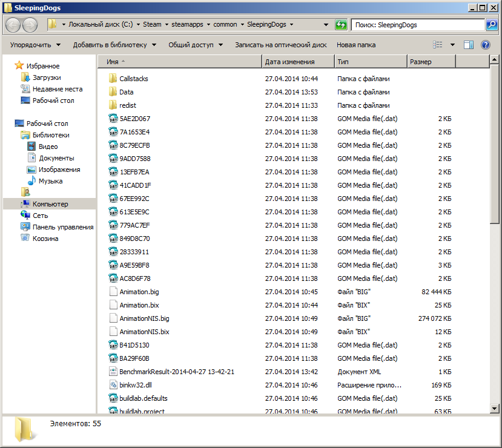The height and width of the screenshot is (448, 502).
Task: Click the Изображения library icon
Action: (31, 170)
